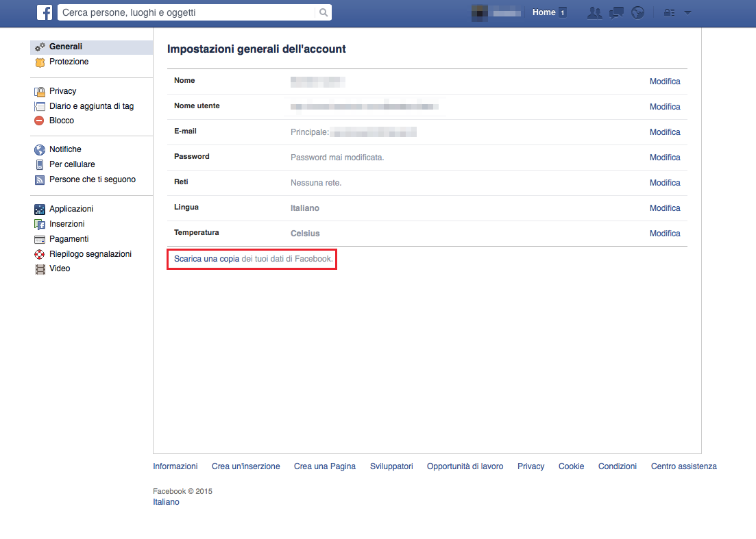Click the Per cellulare phone icon

click(40, 165)
